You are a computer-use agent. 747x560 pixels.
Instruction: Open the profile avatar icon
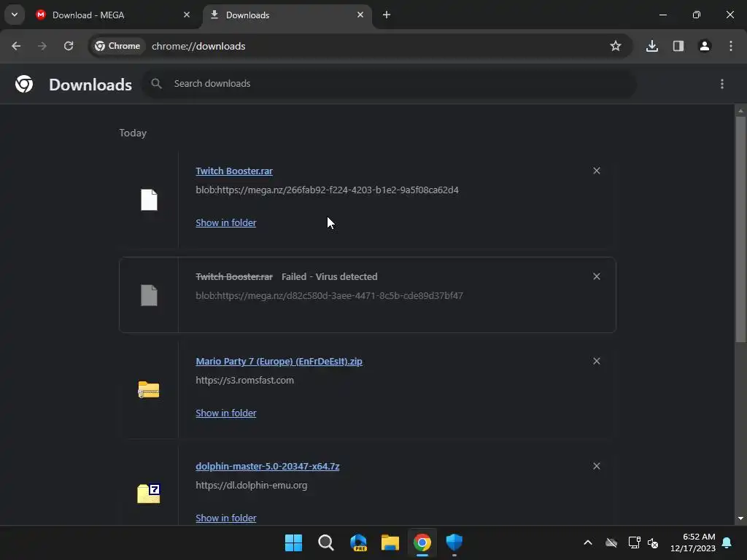[x=705, y=46]
